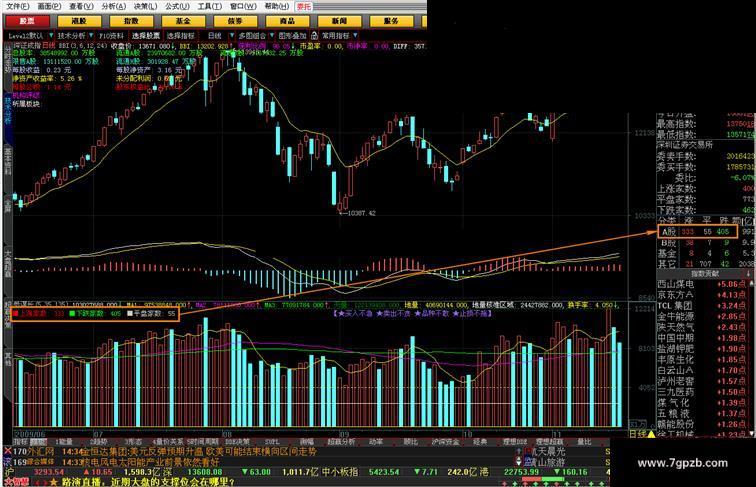Switch to the 经典 indicator tab
Viewport: 756px width, 487px height.
pyautogui.click(x=479, y=442)
